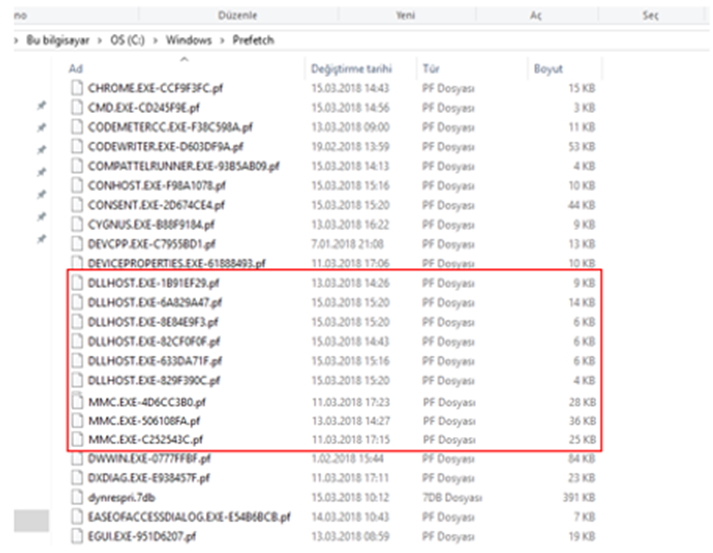Click navigation pane scrollbar thumb
This screenshot has height=553, width=713.
click(31, 521)
